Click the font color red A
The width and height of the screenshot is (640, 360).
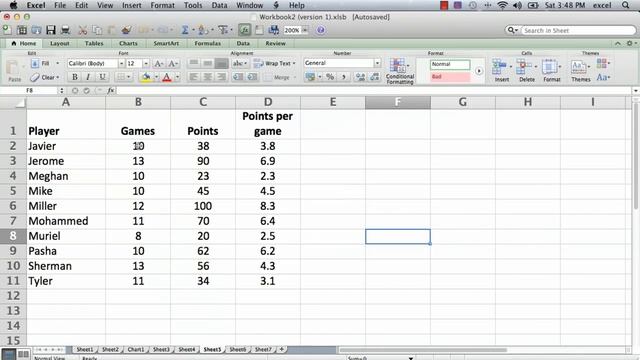pos(167,77)
